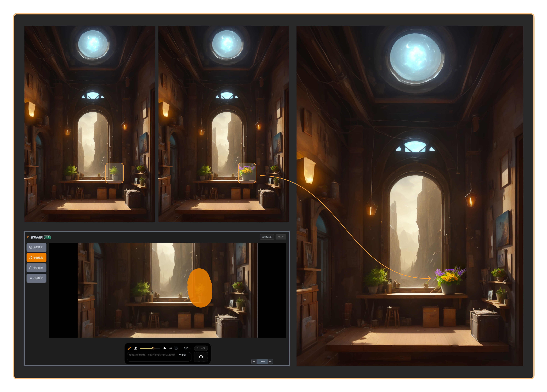Select the eraser tool

pos(135,348)
